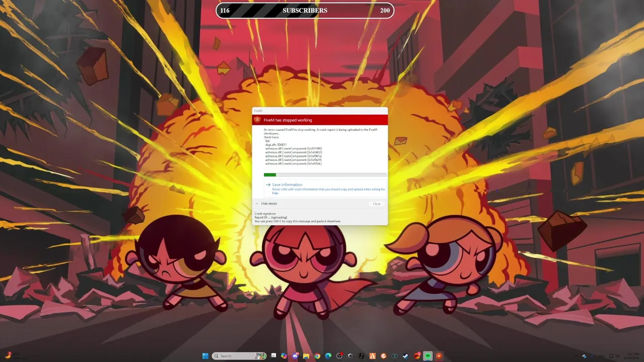Click 'adhesive.dll!CreateComponent (0x2055f80)' stack line
This screenshot has width=644, height=362.
click(x=294, y=149)
